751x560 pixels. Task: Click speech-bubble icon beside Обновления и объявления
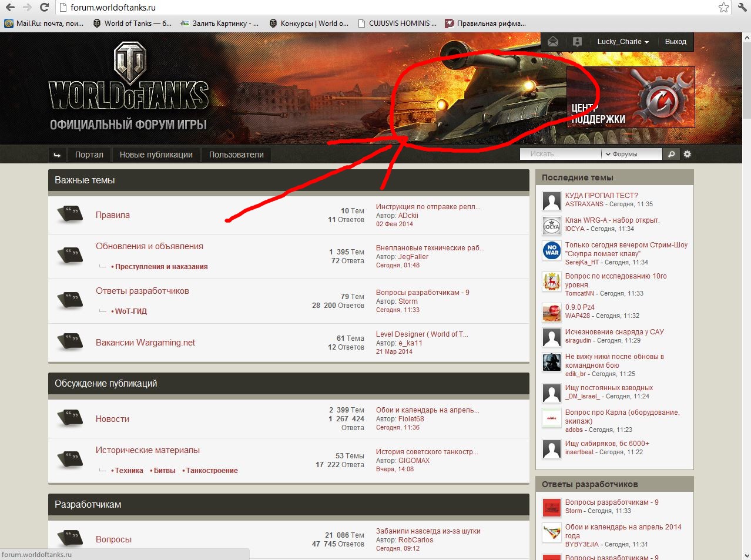coord(70,255)
